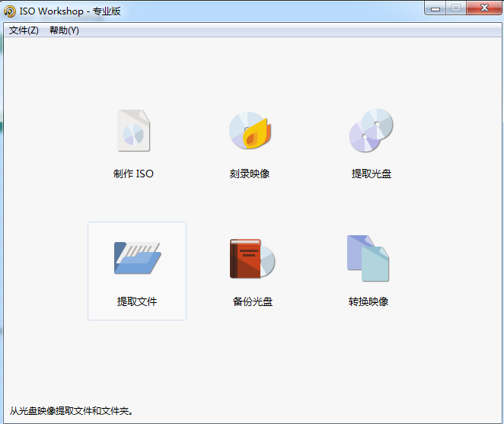Select the 提取光盘 two-discs icon

[x=372, y=130]
